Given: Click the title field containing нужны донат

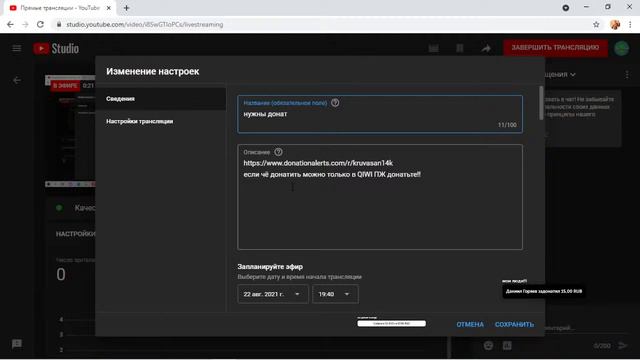Looking at the screenshot, I should click(380, 114).
